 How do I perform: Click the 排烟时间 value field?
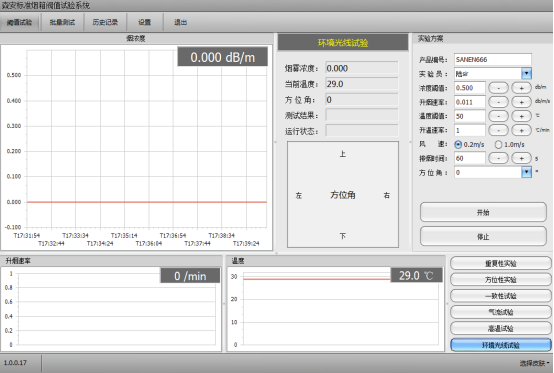click(x=470, y=158)
